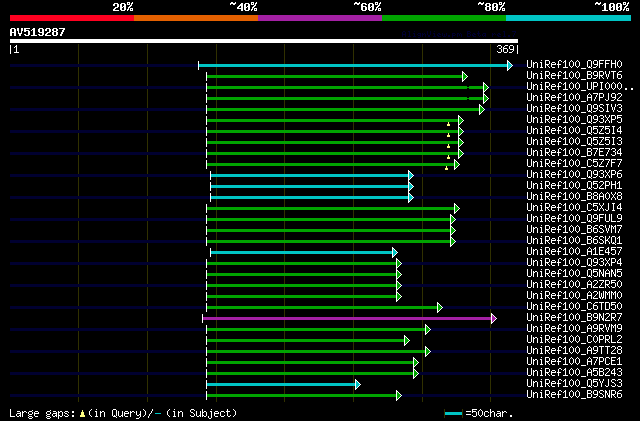Viewport: 640px width, 421px height.
Task: Open hit UniRef100_Q9FFH0
Action: click(574, 65)
